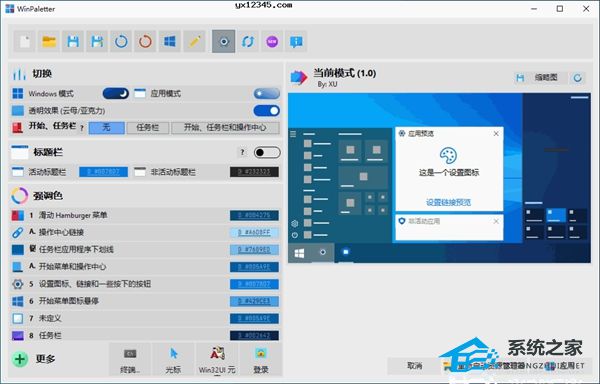Click the 活动标题栏 window icon

click(x=18, y=172)
